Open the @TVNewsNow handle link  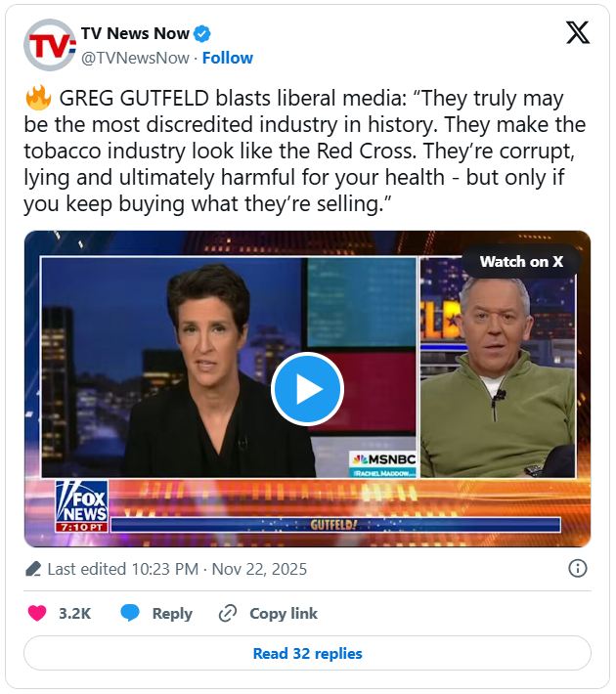(135, 58)
